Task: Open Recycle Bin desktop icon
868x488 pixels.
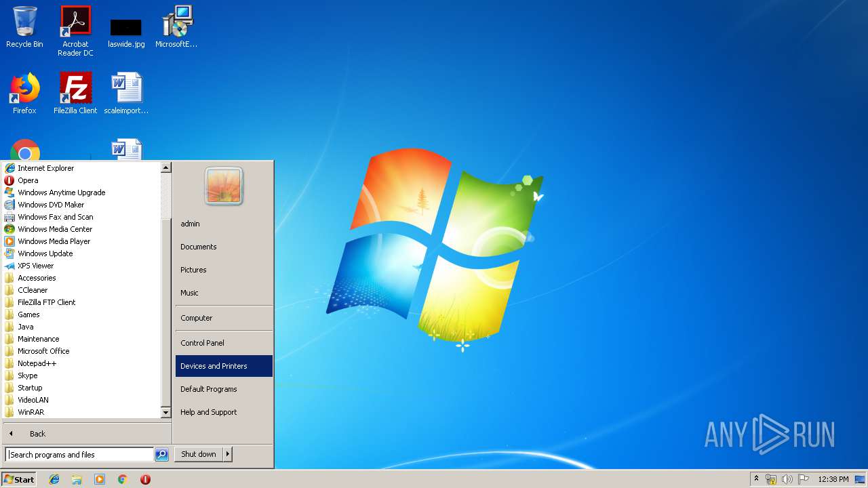Action: click(24, 28)
